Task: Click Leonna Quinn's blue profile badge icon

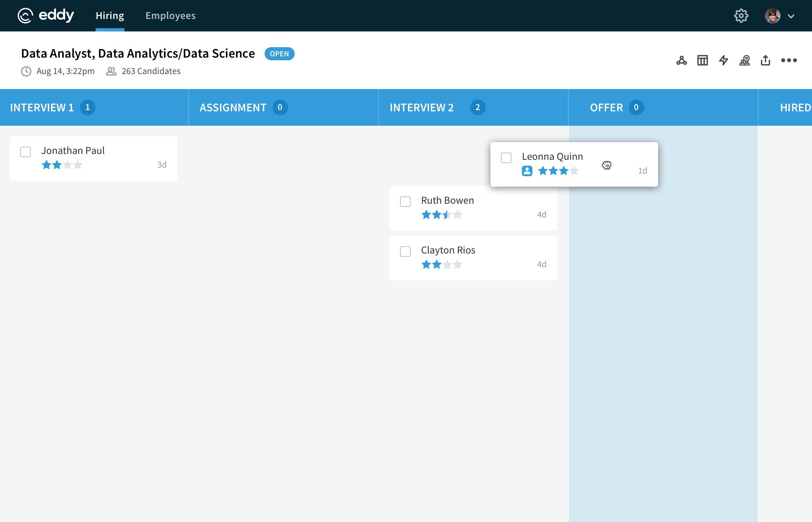Action: coord(527,171)
